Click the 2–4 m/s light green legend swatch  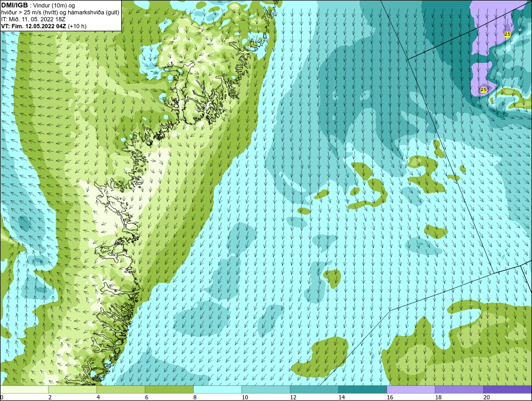[72, 389]
